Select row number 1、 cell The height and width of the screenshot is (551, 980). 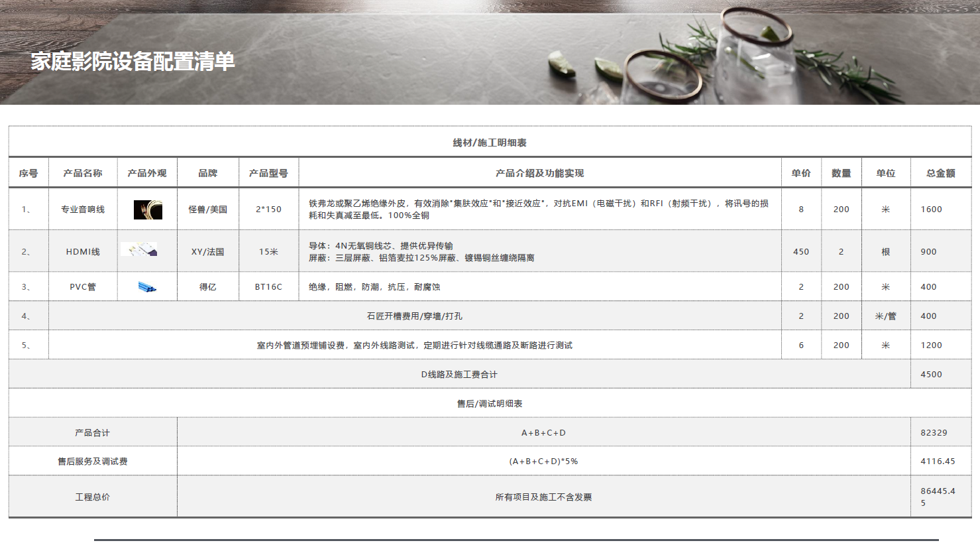click(28, 210)
